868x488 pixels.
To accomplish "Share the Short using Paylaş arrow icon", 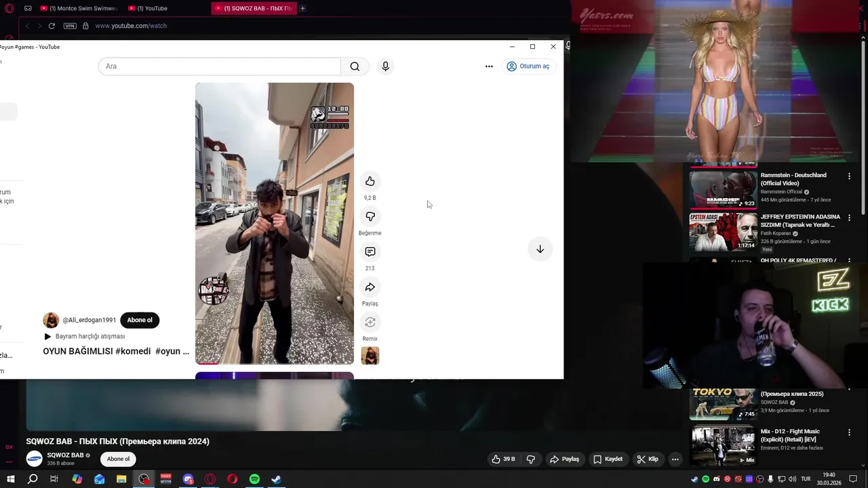I will pos(370,287).
